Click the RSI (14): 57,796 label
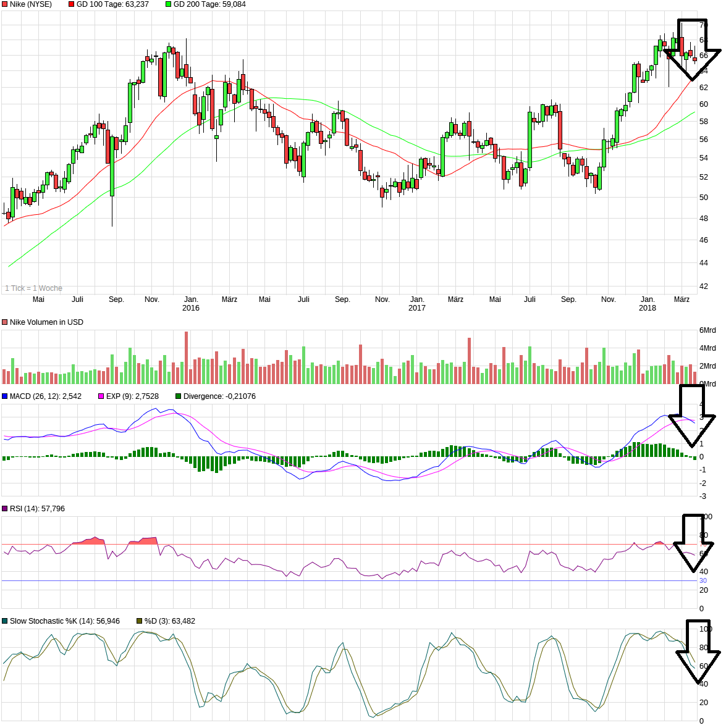Image resolution: width=726 pixels, height=728 pixels. click(x=37, y=508)
